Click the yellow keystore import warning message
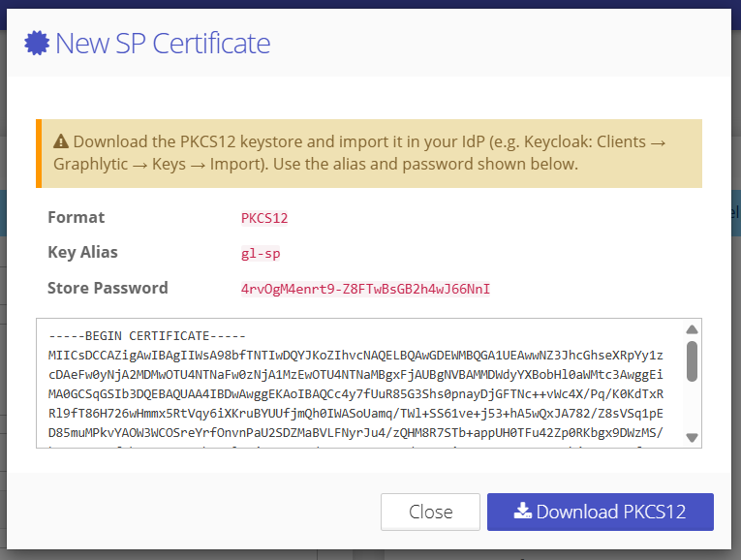The image size is (741, 560). pyautogui.click(x=369, y=154)
